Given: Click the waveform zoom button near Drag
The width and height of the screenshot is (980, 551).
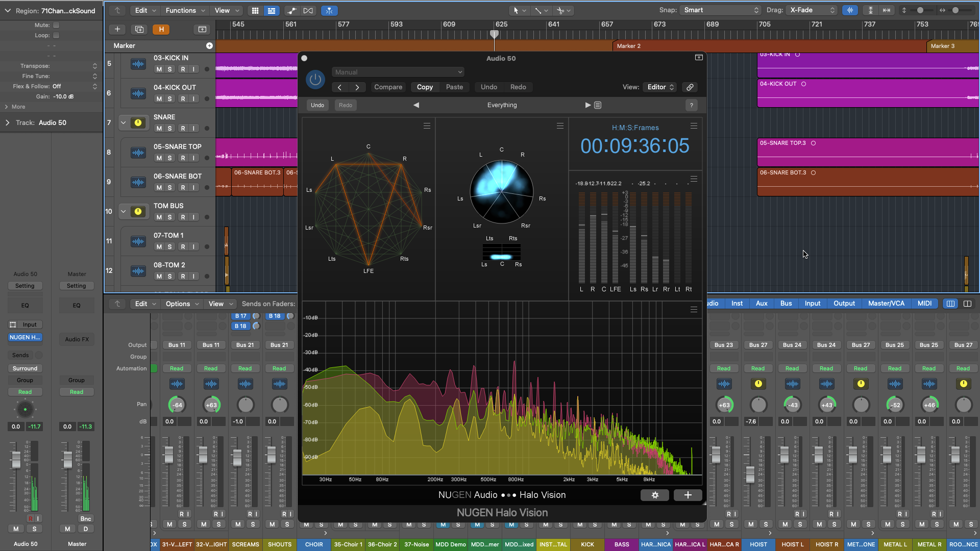Looking at the screenshot, I should coord(850,10).
